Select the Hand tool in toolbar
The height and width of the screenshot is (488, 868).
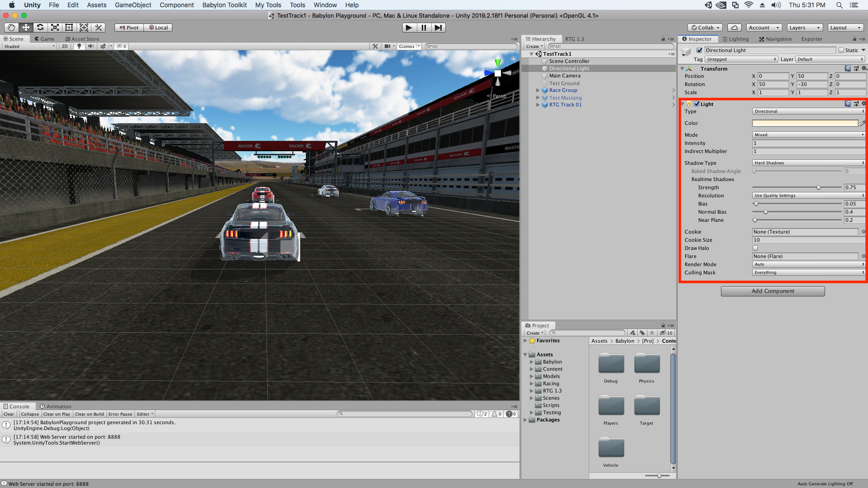pyautogui.click(x=11, y=28)
